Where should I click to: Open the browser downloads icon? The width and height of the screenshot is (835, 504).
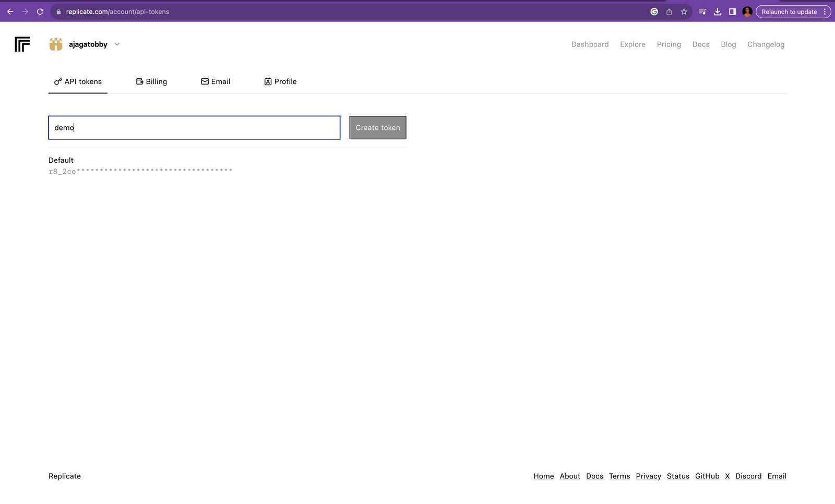[718, 11]
